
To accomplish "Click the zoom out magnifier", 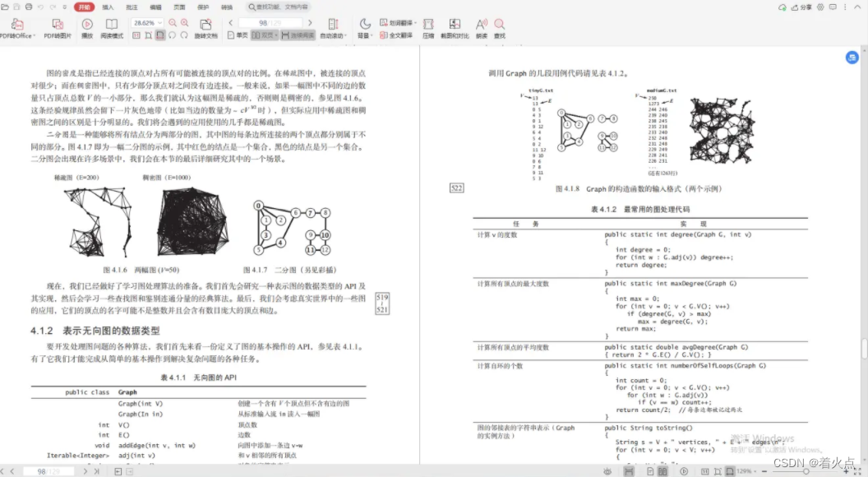I will point(173,23).
